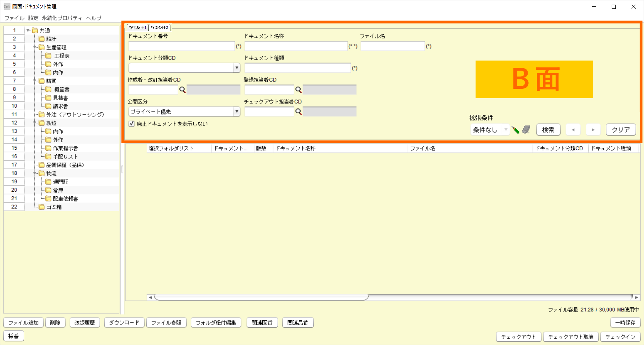This screenshot has height=345, width=644.
Task: Collapse the 購買 tree node
Action: click(35, 81)
